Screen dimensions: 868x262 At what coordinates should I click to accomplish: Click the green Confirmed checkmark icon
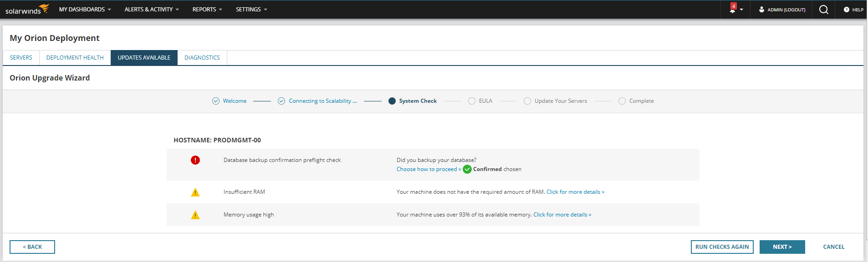click(467, 169)
